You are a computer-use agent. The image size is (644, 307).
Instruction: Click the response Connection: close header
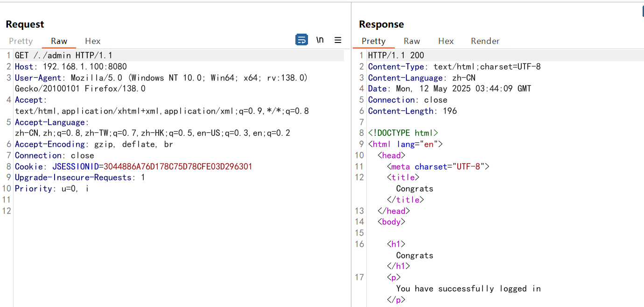click(x=408, y=100)
